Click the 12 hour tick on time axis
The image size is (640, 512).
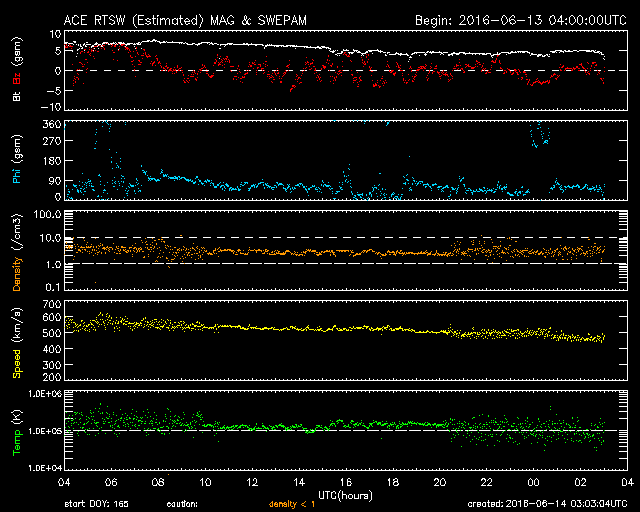coord(252,483)
